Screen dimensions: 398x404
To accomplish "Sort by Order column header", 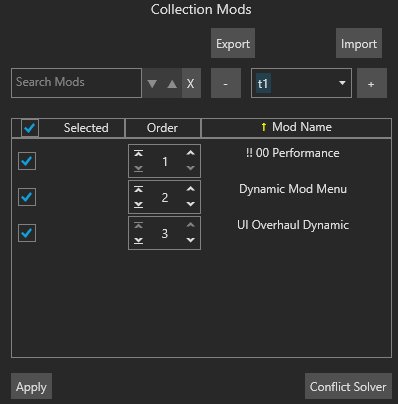I will tap(162, 128).
